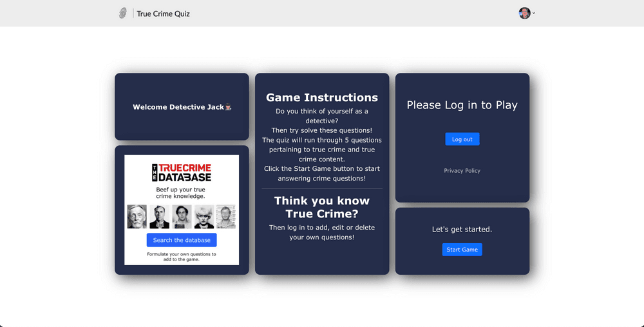Select the blonde woman mugshot
This screenshot has height=327, width=644.
point(204,217)
